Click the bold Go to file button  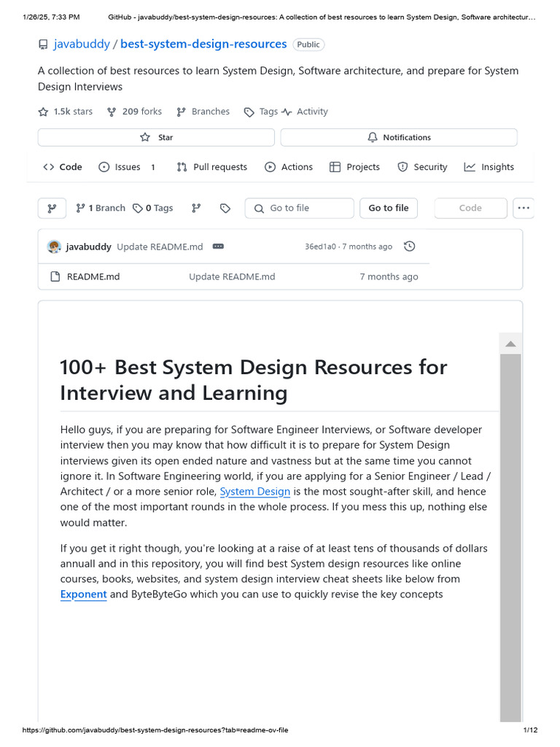pos(389,208)
